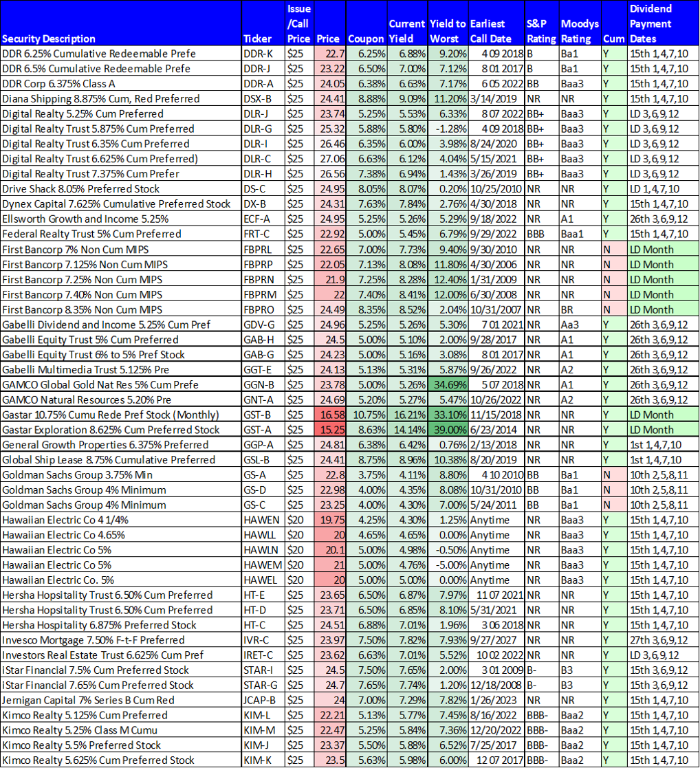Image resolution: width=700 pixels, height=768 pixels.
Task: Select the GAB-H ticker cell
Action: (263, 340)
